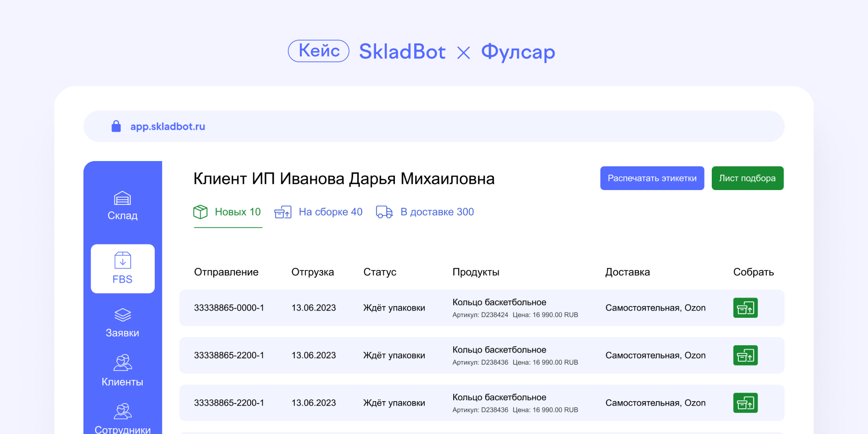The height and width of the screenshot is (434, 868).
Task: Click the Собрать column header
Action: [x=753, y=272]
